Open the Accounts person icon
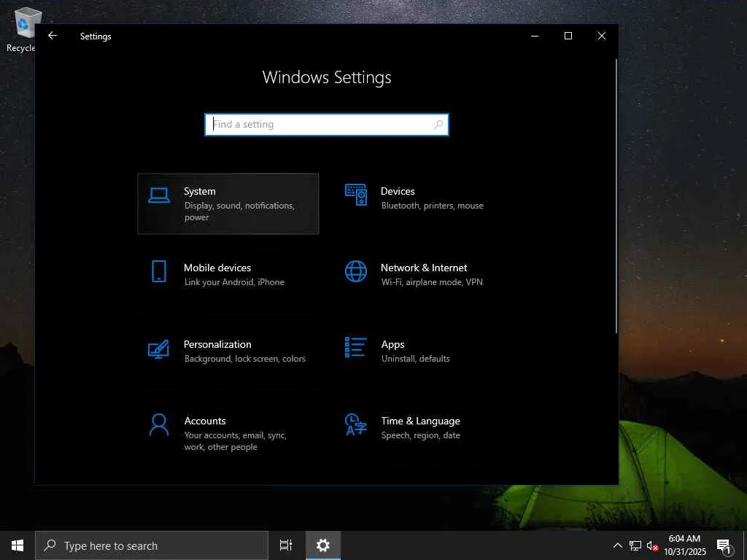This screenshot has width=747, height=560. coord(158,425)
